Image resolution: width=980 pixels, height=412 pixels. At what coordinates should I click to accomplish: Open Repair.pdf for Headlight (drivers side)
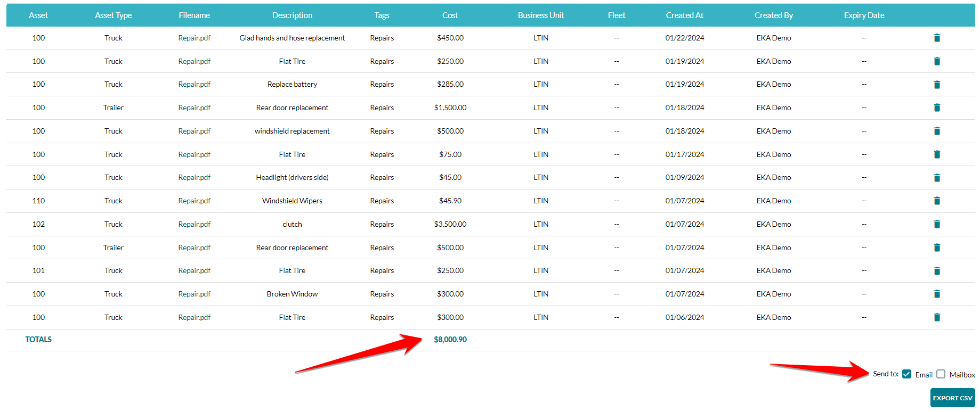tap(195, 177)
